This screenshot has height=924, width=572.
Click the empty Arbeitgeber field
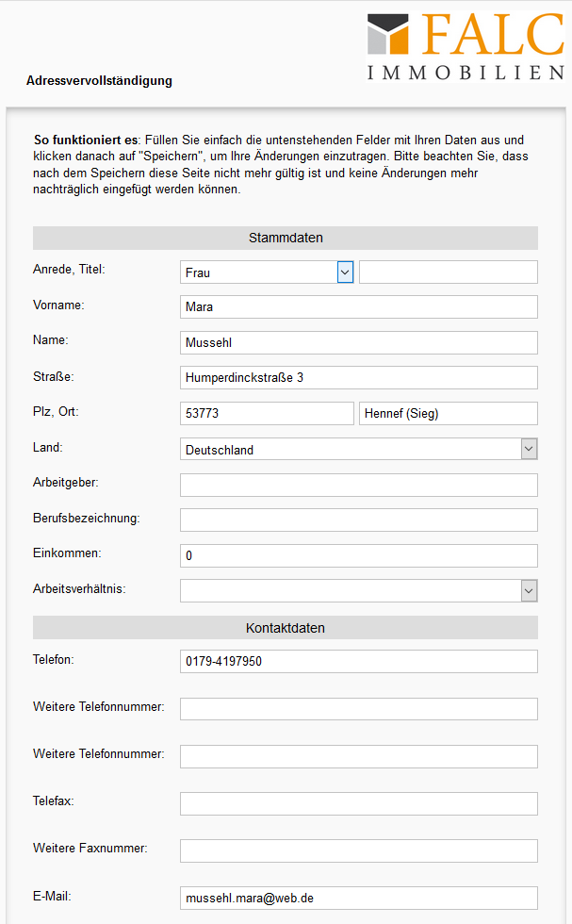358,485
